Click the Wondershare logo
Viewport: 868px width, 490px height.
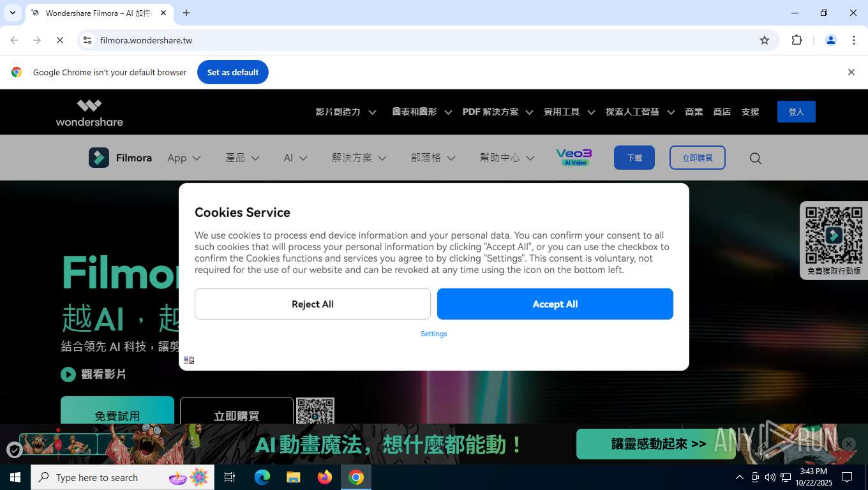[x=89, y=112]
